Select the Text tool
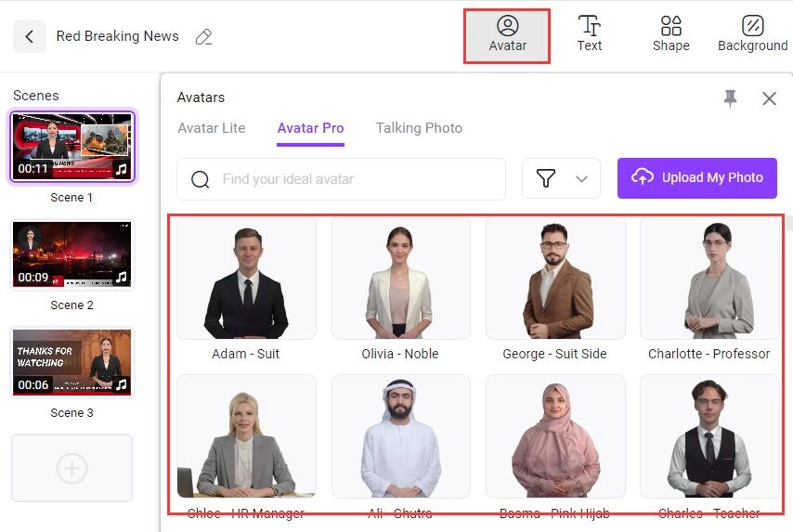Viewport: 793px width, 532px height. (589, 34)
